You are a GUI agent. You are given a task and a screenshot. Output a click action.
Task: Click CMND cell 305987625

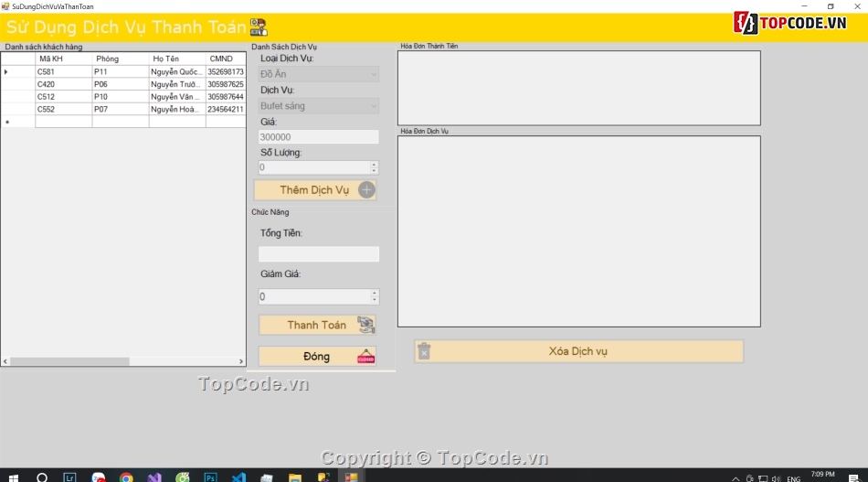[x=226, y=84]
